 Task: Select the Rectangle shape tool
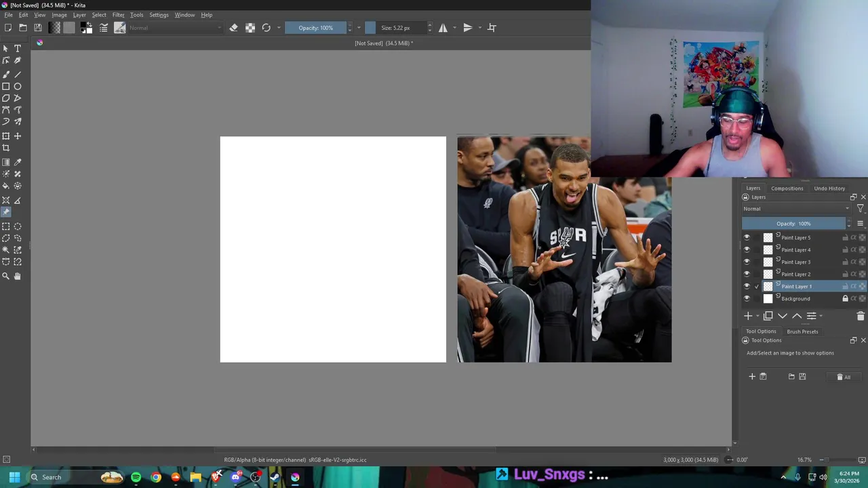pyautogui.click(x=6, y=86)
